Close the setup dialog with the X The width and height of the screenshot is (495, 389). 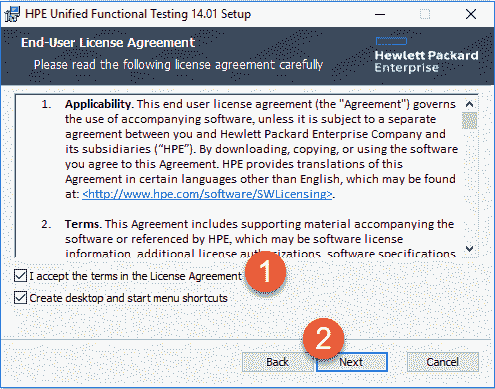(471, 14)
